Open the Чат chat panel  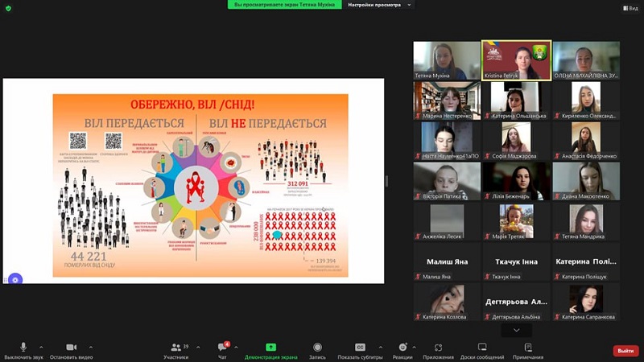[222, 347]
